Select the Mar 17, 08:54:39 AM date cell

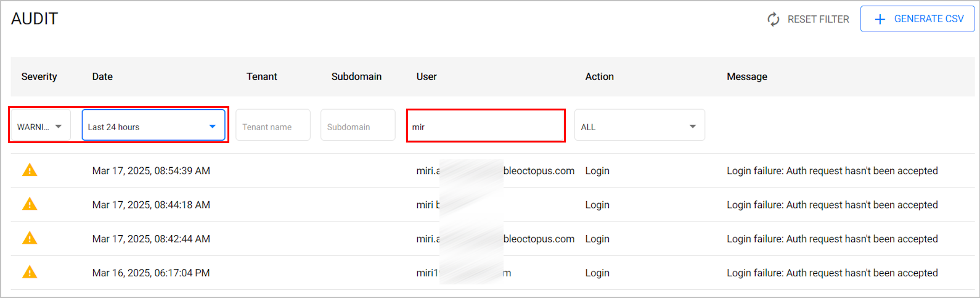151,171
